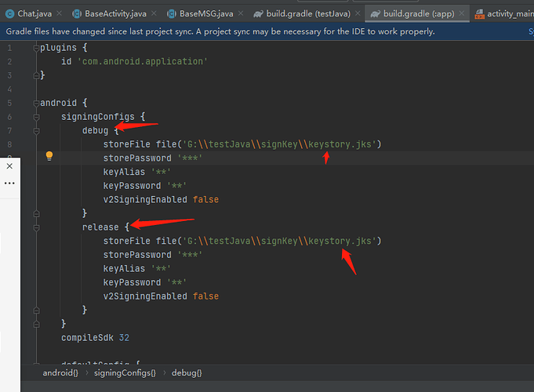Click the Gradle files changed notification text
This screenshot has width=534, height=392.
[220, 31]
